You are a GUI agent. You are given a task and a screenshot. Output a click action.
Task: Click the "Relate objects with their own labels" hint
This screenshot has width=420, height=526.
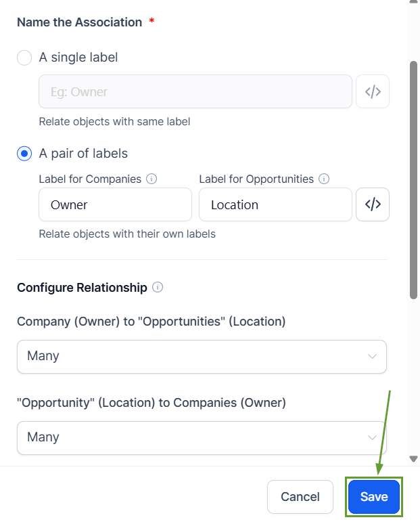(127, 234)
